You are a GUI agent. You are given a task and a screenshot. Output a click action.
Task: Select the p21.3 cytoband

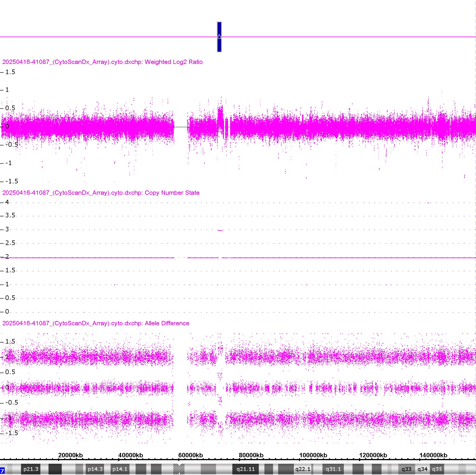coord(31,469)
